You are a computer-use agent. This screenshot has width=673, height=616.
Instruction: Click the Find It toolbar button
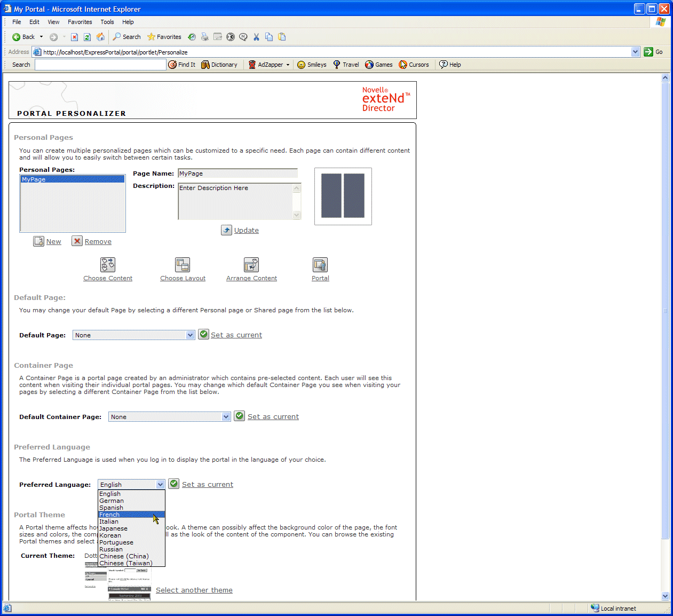182,65
